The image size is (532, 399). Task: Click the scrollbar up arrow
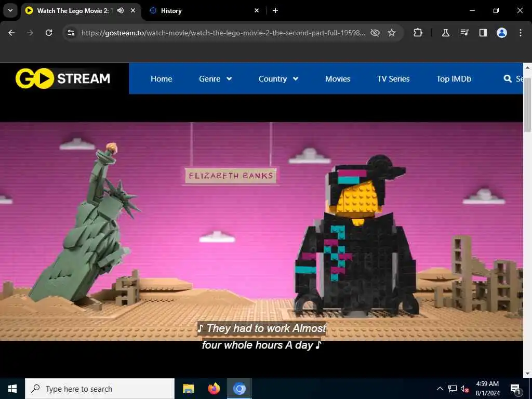tap(527, 67)
